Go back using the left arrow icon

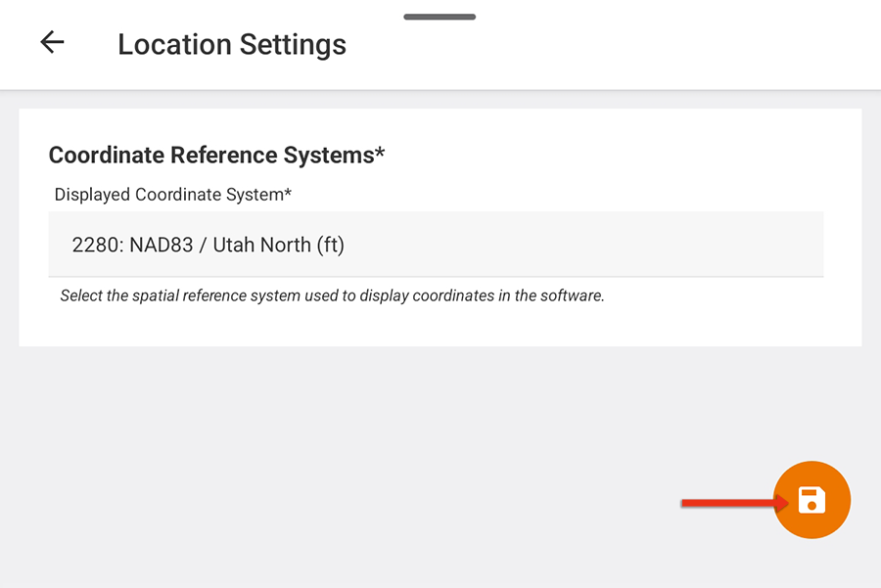click(x=52, y=42)
